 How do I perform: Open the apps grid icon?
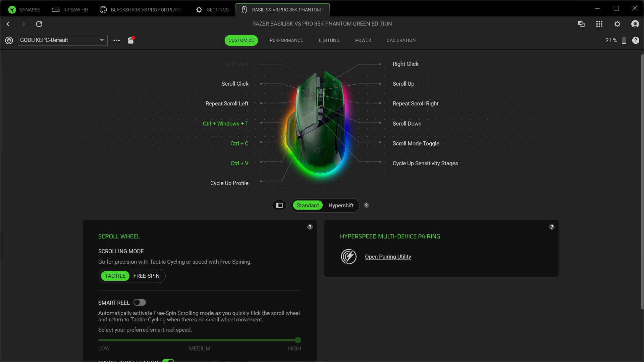(599, 24)
